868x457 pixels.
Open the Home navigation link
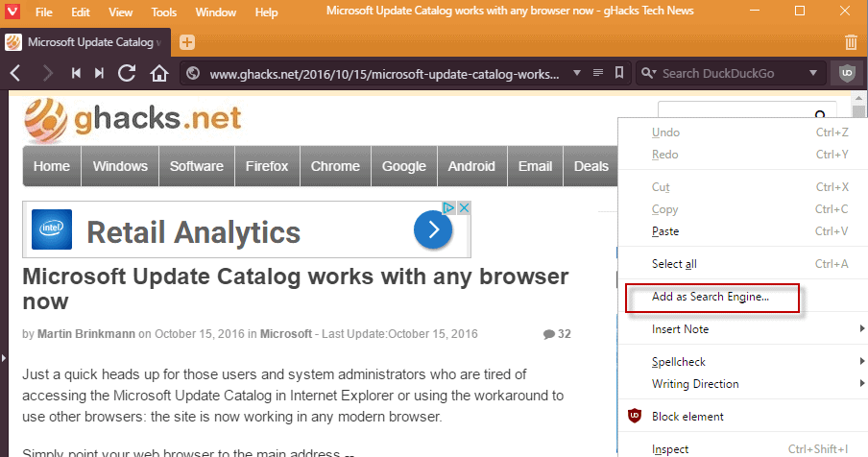pos(52,166)
